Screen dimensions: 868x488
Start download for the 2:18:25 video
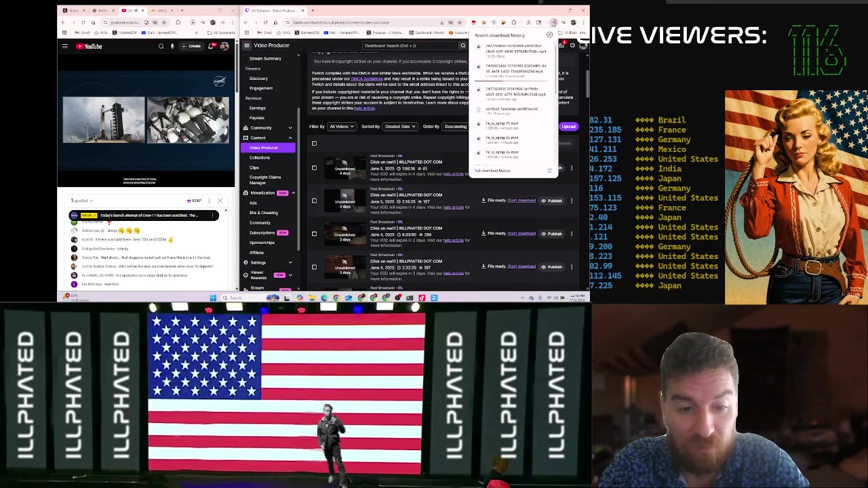[x=521, y=201]
